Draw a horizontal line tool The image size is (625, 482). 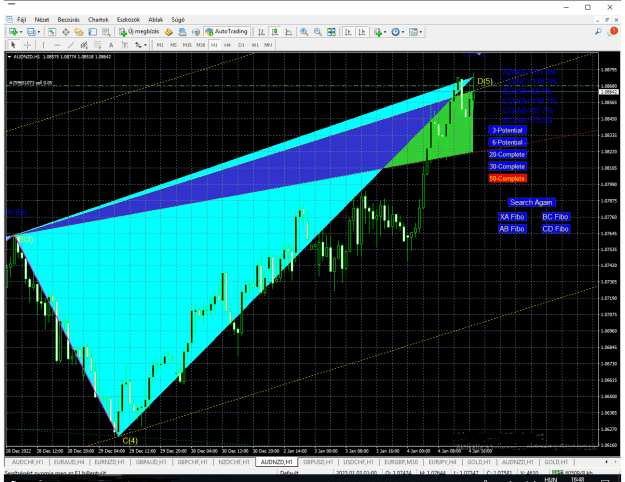click(x=57, y=45)
